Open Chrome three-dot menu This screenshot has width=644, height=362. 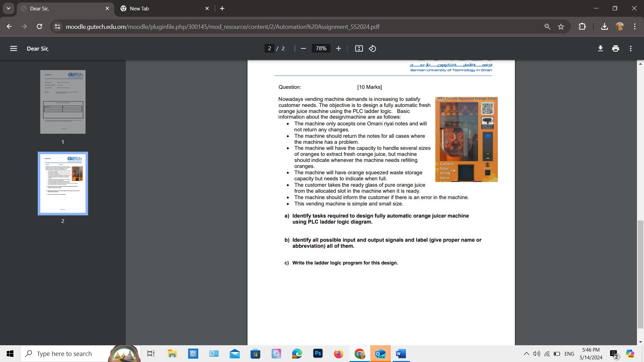click(635, 27)
